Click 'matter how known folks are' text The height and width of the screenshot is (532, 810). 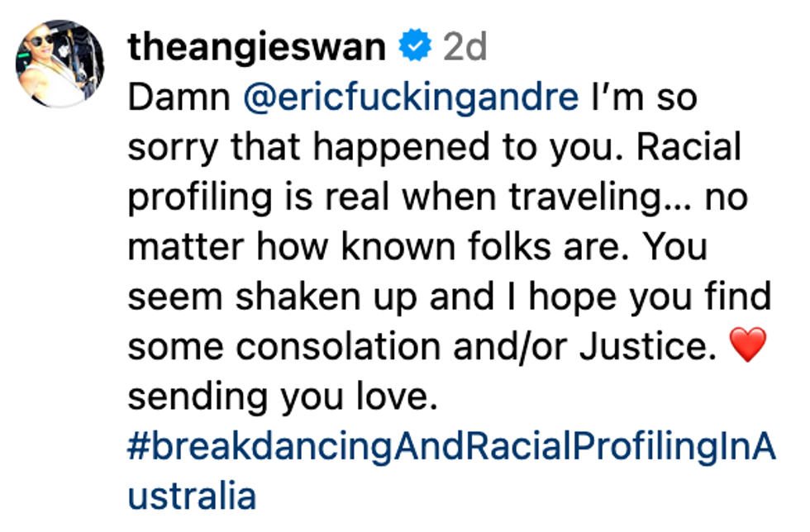[x=372, y=248]
